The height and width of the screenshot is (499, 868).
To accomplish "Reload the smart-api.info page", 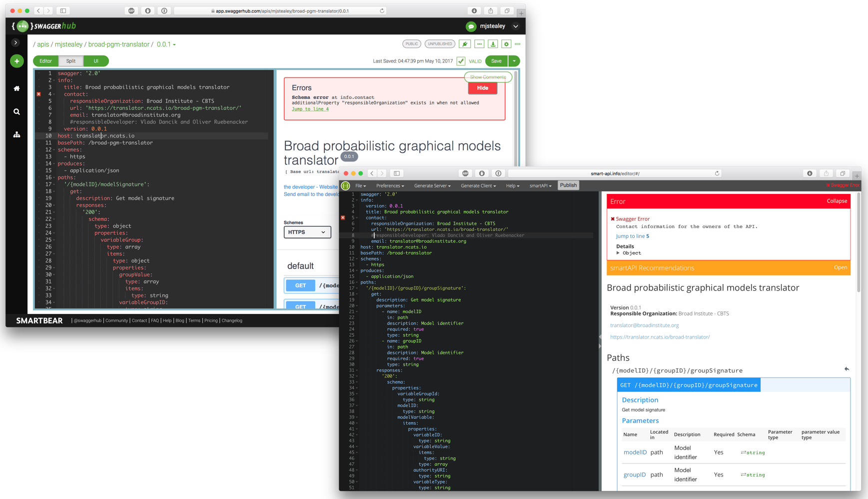I will [x=717, y=173].
